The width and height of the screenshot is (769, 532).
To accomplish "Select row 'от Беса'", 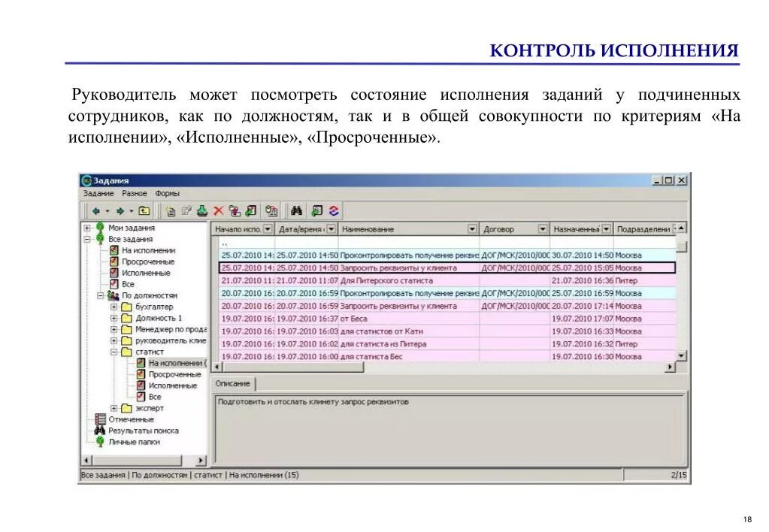I will click(447, 319).
